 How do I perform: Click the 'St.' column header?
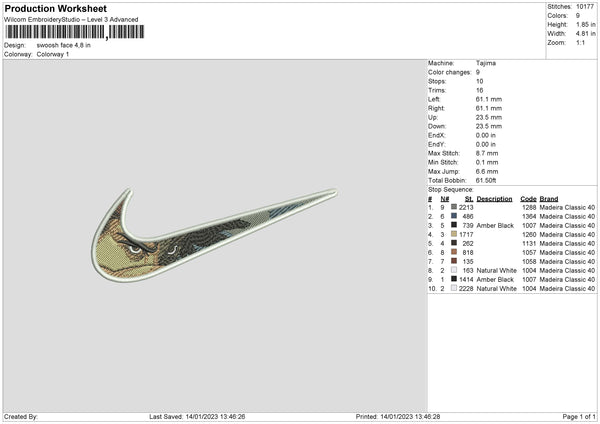[469, 199]
